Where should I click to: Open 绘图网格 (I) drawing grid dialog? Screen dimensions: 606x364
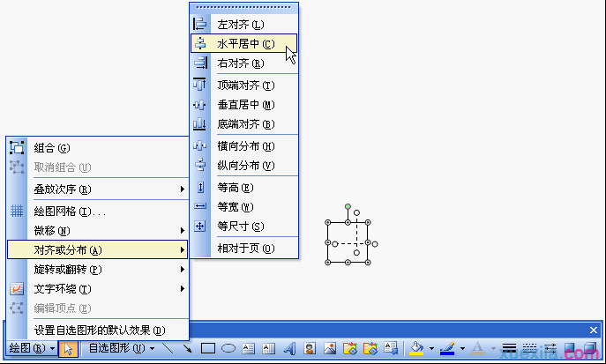pos(97,212)
